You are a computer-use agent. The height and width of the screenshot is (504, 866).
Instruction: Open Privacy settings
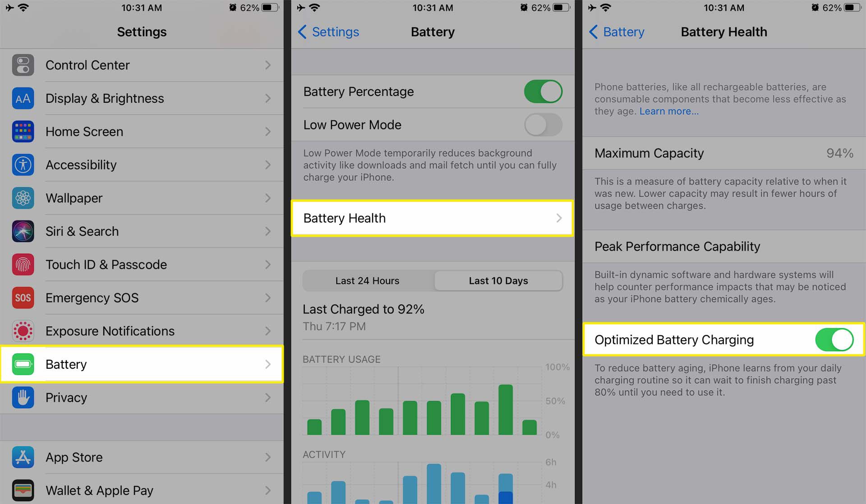(x=142, y=397)
